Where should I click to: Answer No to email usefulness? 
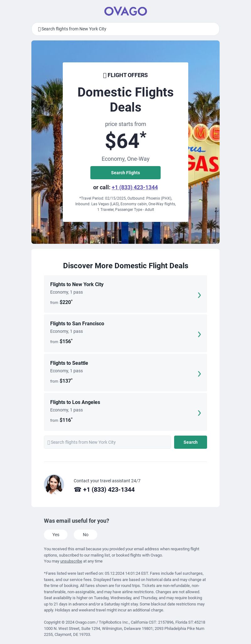click(x=86, y=535)
